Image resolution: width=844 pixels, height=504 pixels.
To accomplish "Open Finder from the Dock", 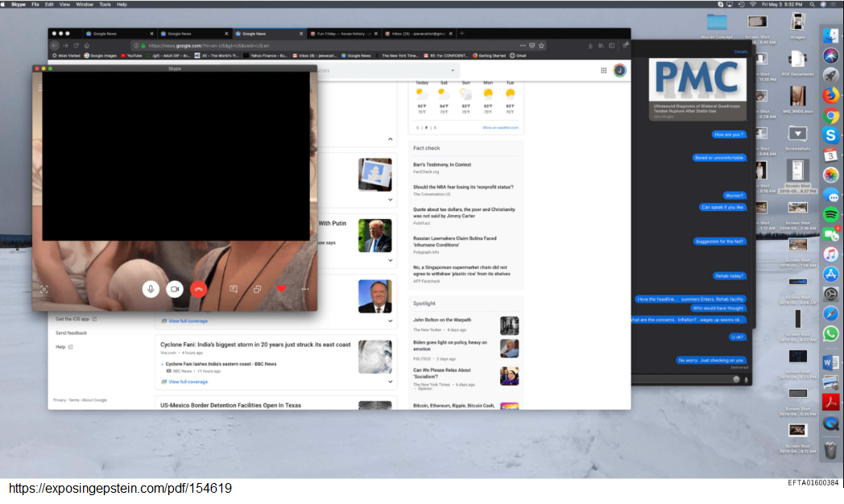I will click(830, 35).
